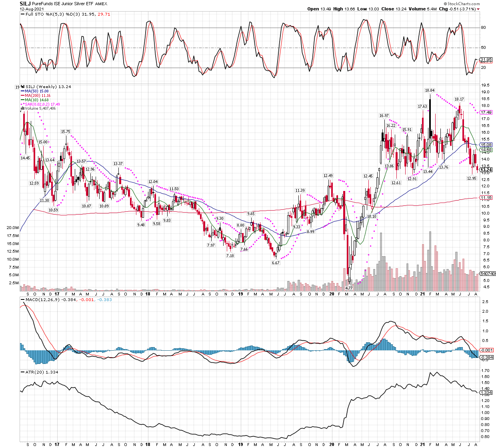The image size is (496, 448).
Task: Click the 17.63 high price label
Action: click(x=422, y=106)
